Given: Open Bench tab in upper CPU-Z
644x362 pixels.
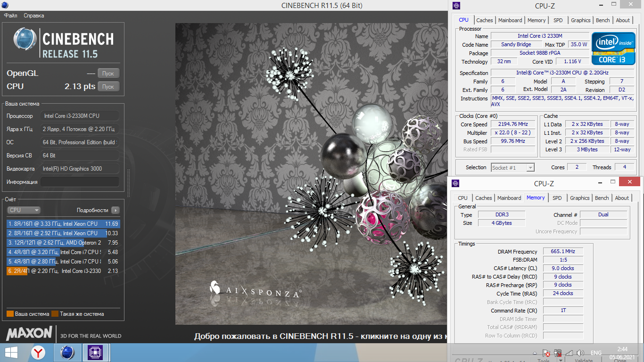Looking at the screenshot, I should point(603,20).
